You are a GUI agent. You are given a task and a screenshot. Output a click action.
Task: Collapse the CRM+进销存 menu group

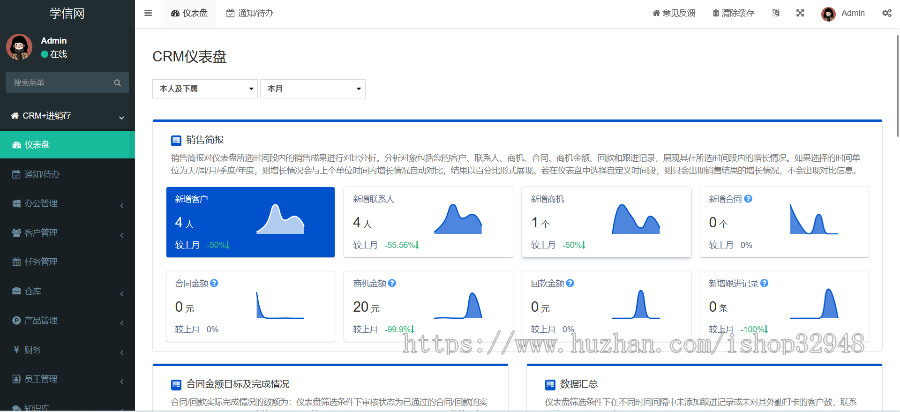click(x=67, y=116)
